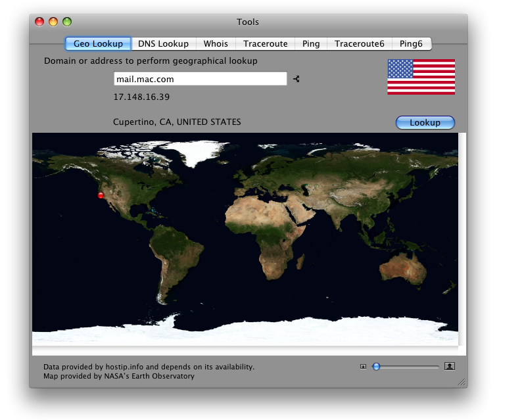Select the Ping6 tab
522x420 pixels.
tap(412, 43)
